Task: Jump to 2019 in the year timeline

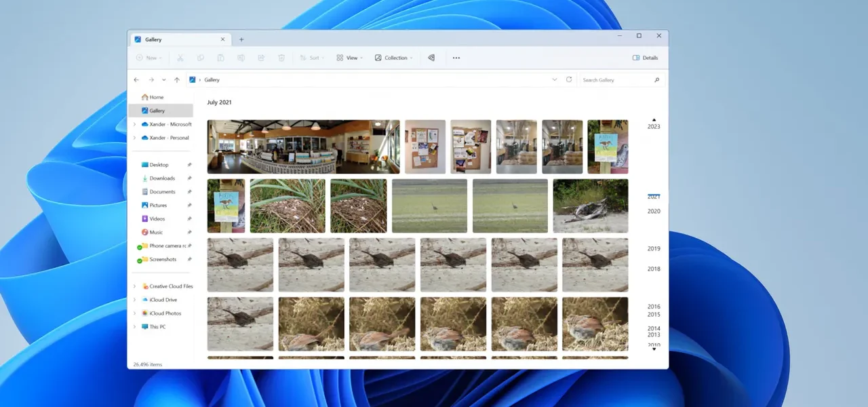Action: tap(653, 248)
